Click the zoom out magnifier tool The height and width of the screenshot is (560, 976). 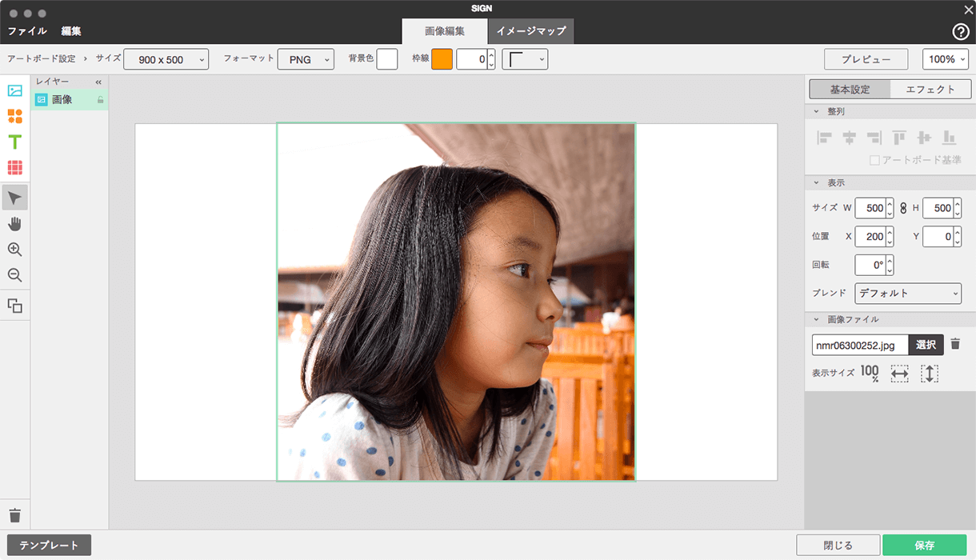click(x=14, y=275)
